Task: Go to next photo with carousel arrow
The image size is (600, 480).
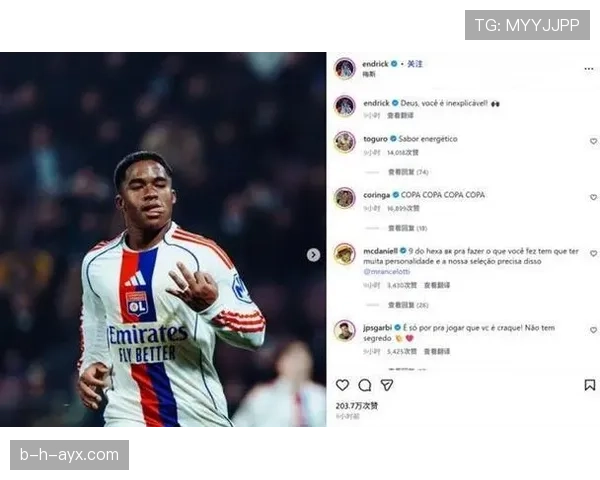Action: click(313, 255)
